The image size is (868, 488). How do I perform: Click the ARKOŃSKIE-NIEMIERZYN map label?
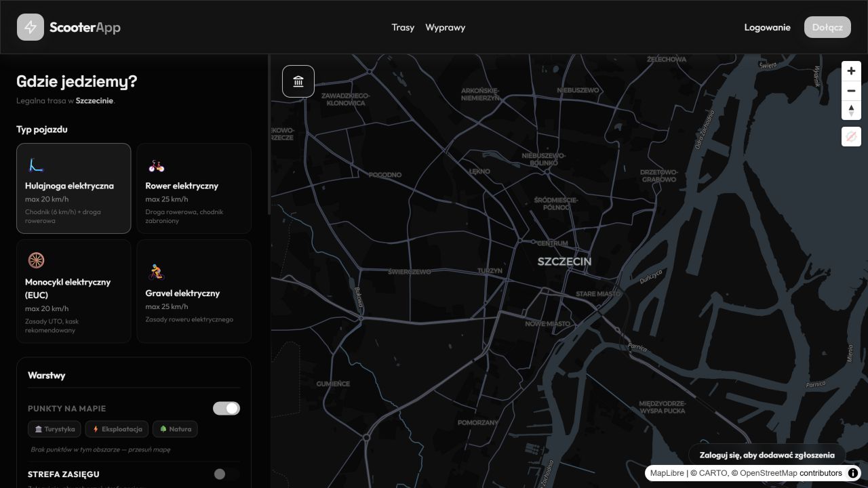[x=480, y=94]
